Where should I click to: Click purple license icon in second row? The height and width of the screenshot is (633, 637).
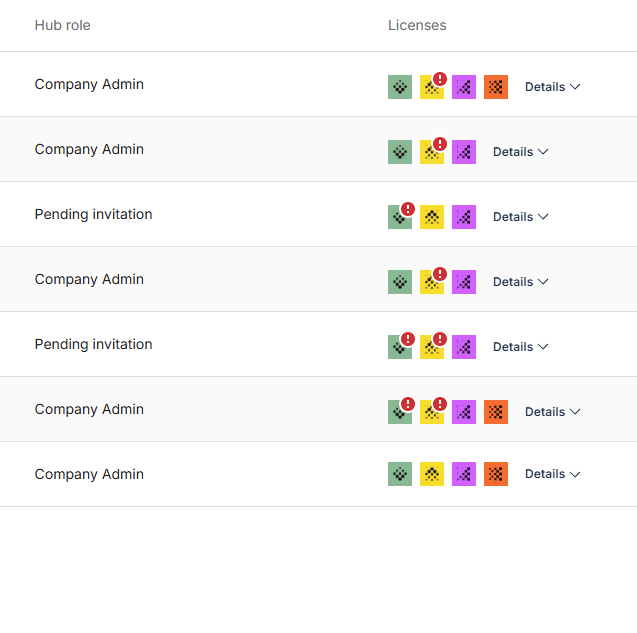coord(464,152)
